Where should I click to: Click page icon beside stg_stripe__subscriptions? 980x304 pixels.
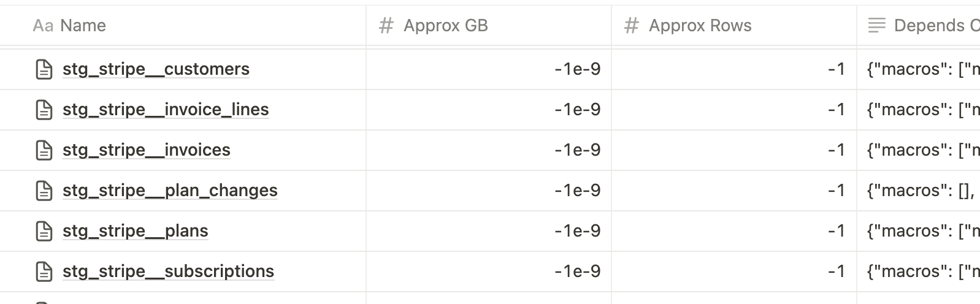tap(44, 272)
